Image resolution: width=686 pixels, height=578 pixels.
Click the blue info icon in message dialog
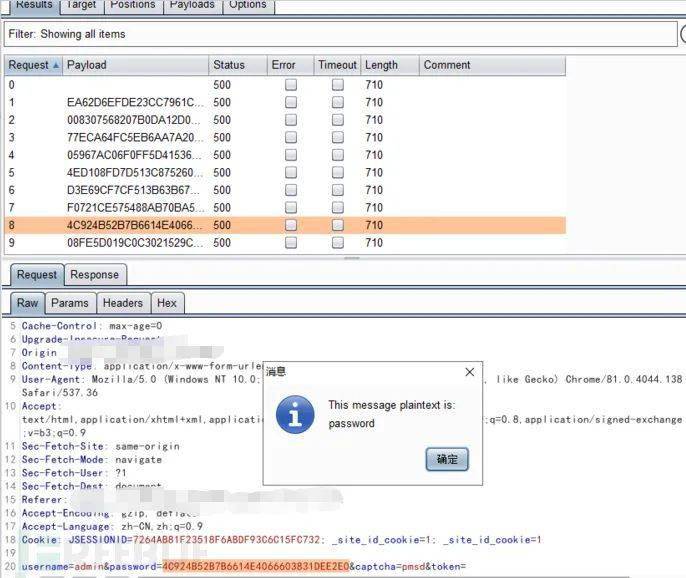(x=295, y=413)
